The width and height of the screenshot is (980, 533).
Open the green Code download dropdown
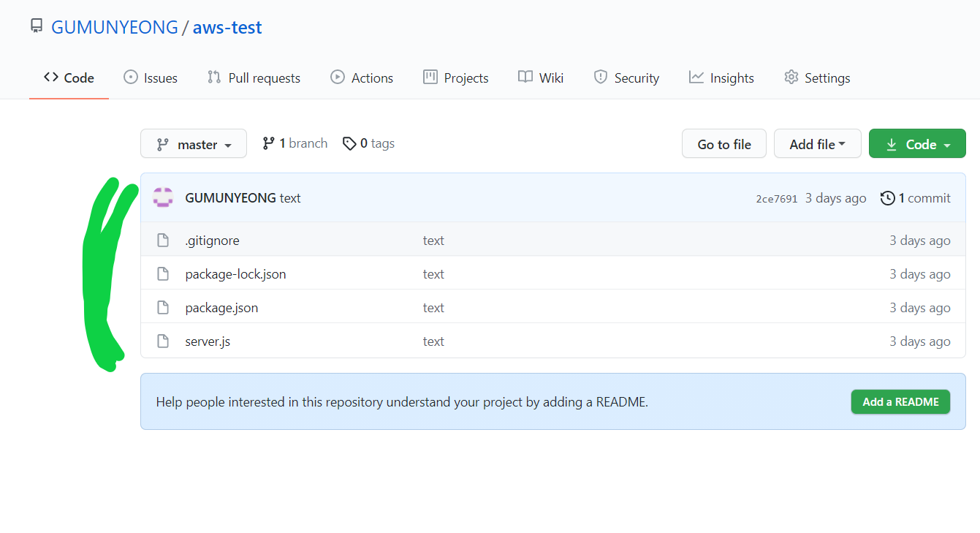[x=917, y=144]
